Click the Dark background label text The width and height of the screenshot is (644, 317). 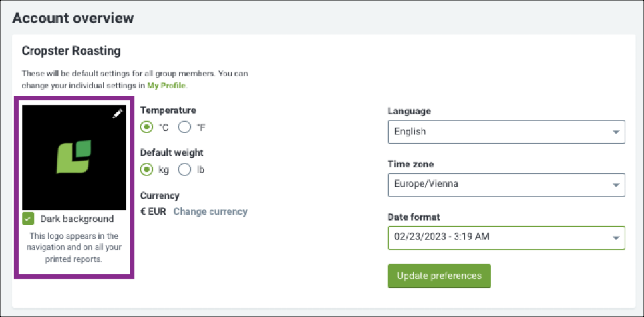[x=77, y=219]
